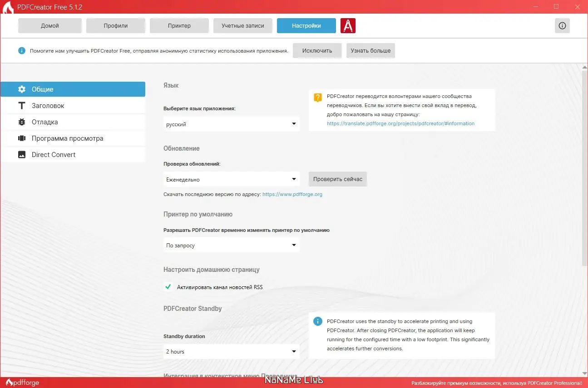Select the Учетные записи tab

[x=243, y=26]
